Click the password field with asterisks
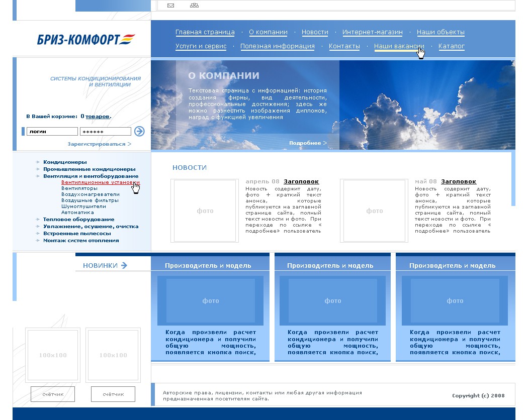The height and width of the screenshot is (420, 528). pos(106,132)
